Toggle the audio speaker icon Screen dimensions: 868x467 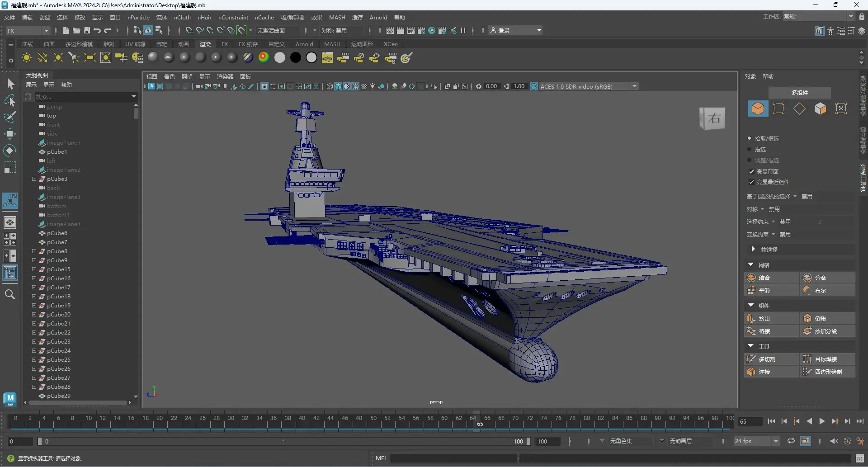pos(834,441)
